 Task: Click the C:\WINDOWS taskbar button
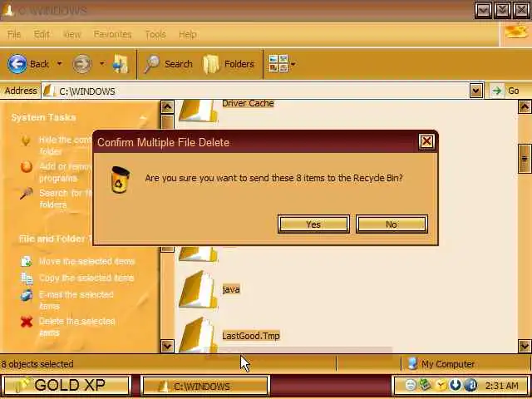click(205, 386)
